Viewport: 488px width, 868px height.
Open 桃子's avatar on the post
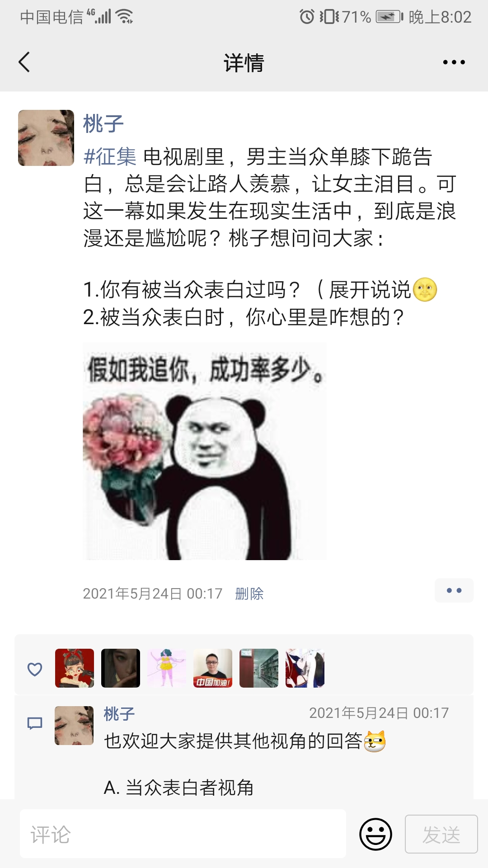click(x=46, y=138)
